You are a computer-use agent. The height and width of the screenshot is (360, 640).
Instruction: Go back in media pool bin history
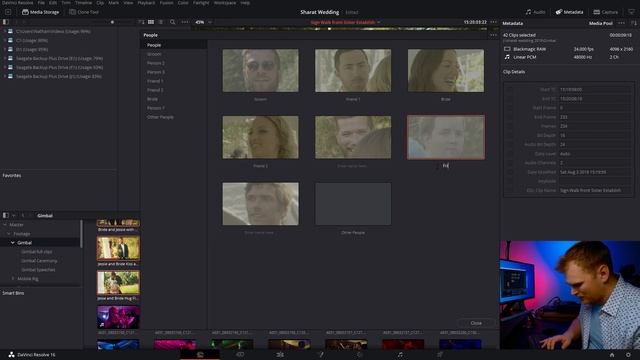[x=23, y=216]
